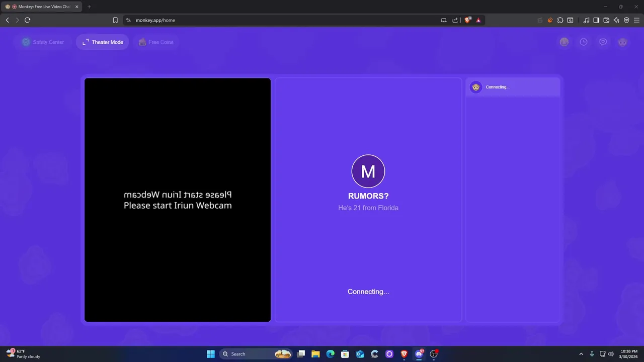Screen dimensions: 644x362
Task: Open Microsoft Store from taskbar
Action: tap(345, 354)
